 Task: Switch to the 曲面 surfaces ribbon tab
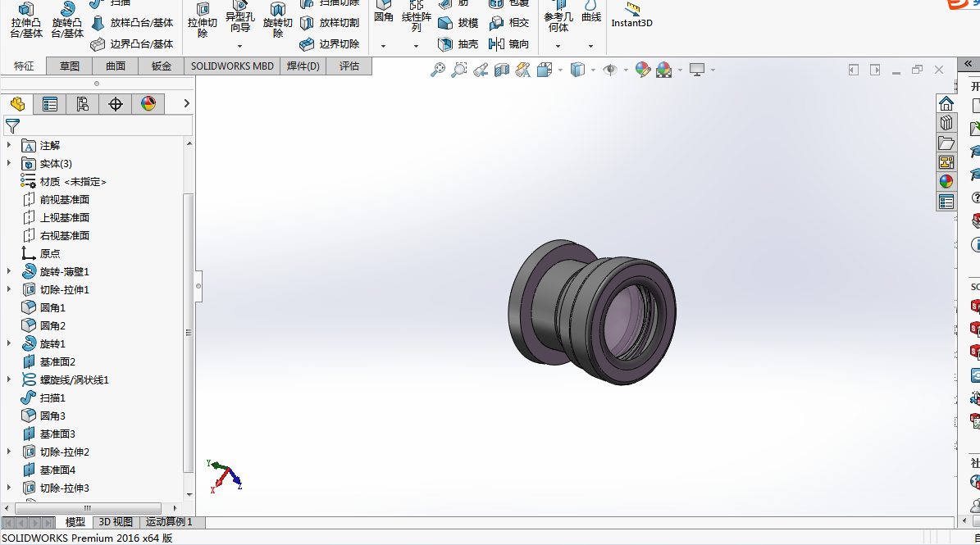pos(115,66)
